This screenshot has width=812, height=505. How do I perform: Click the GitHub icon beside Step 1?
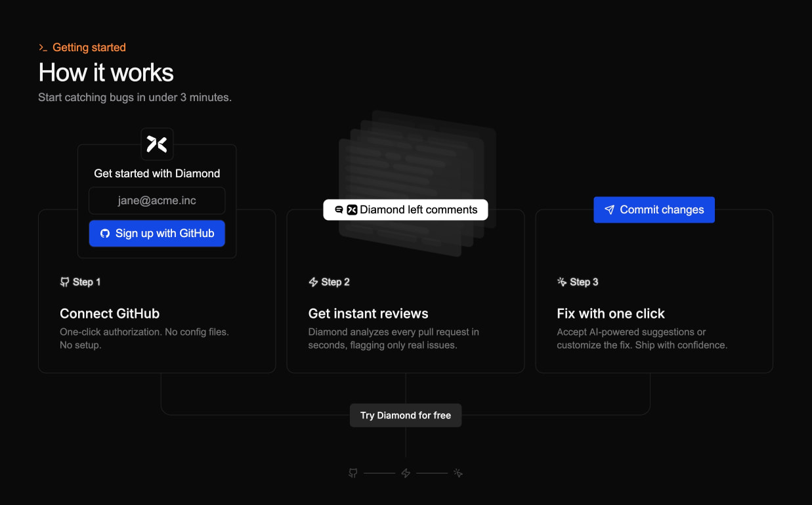click(64, 282)
